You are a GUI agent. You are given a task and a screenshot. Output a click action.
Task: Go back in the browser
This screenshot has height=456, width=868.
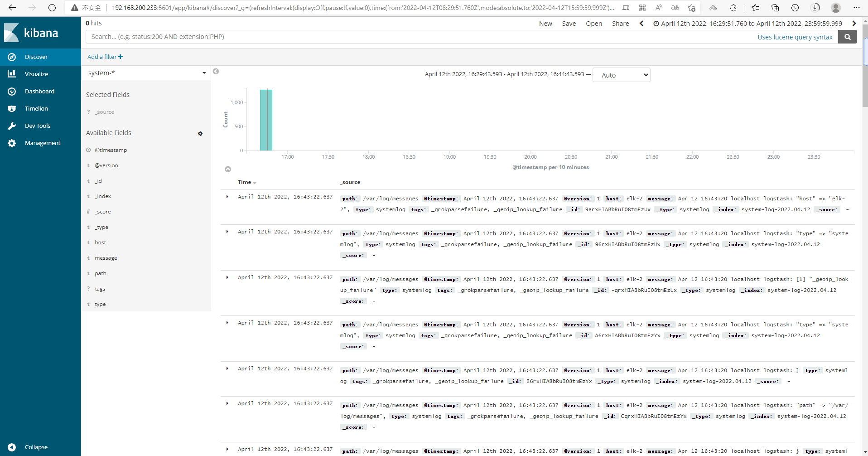[x=12, y=8]
